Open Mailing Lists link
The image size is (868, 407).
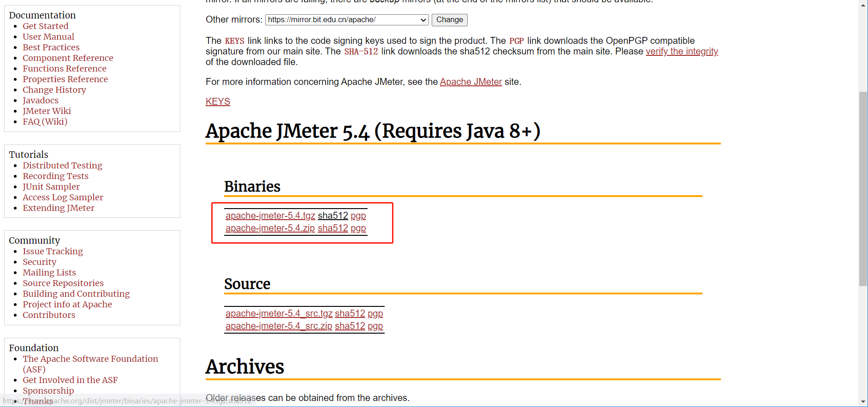49,273
